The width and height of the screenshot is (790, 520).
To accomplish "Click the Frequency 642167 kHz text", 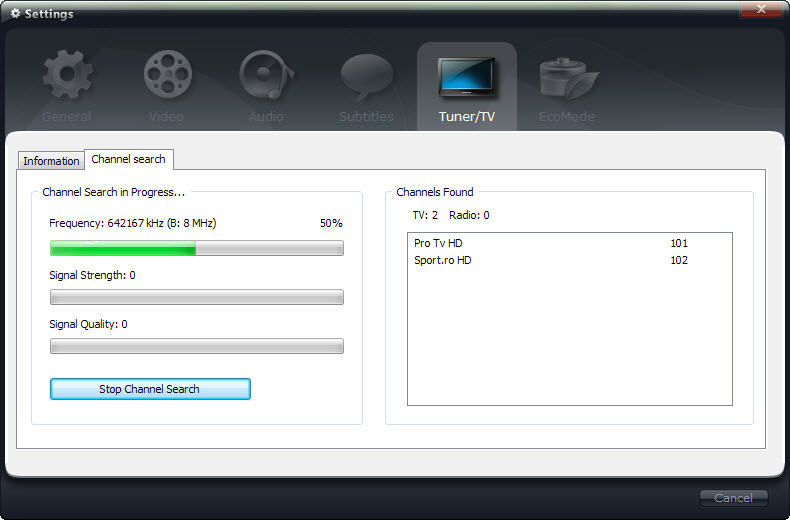I will pos(133,223).
